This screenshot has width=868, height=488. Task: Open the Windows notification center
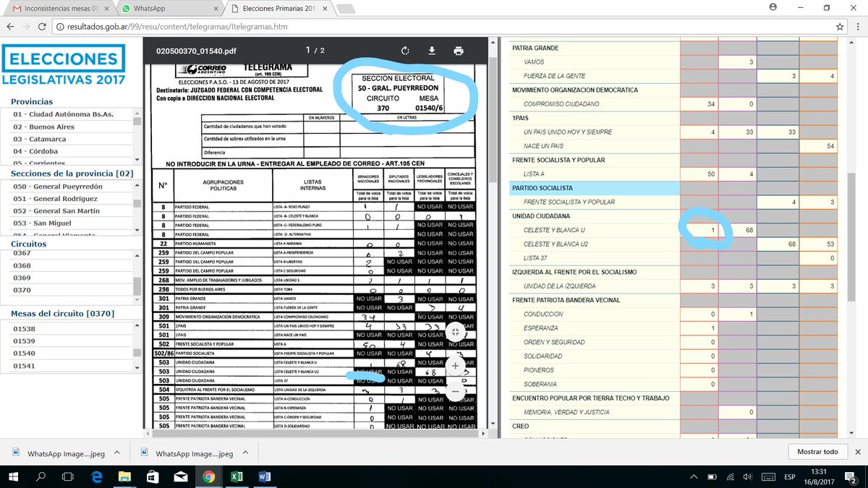[851, 476]
